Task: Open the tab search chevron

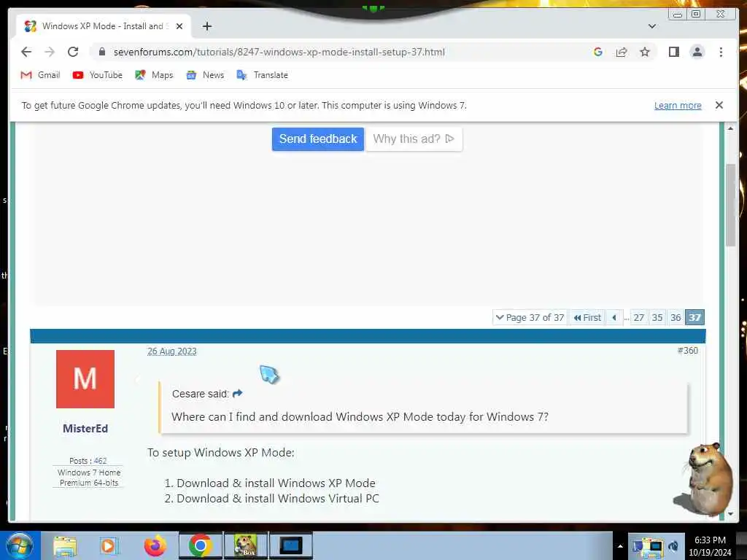Action: point(651,26)
